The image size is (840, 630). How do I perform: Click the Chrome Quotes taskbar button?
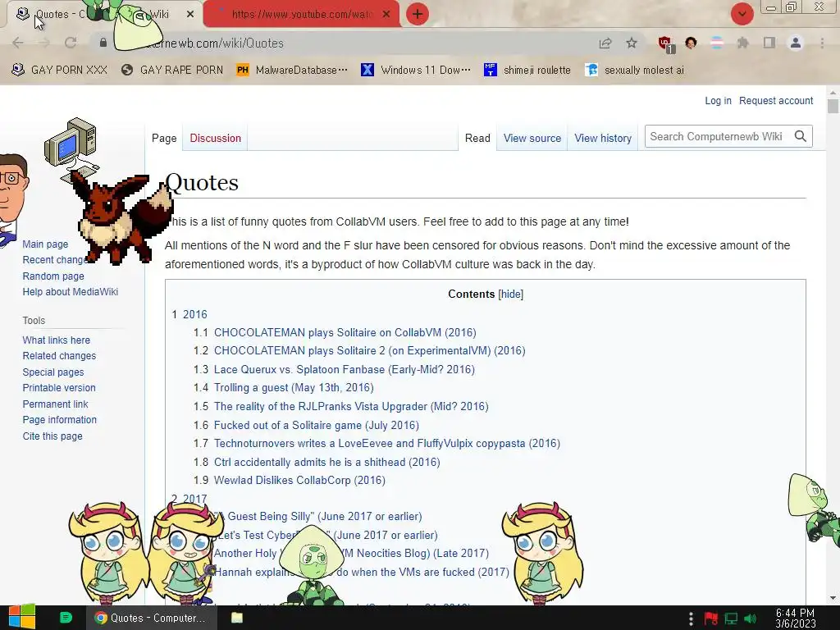(152, 618)
